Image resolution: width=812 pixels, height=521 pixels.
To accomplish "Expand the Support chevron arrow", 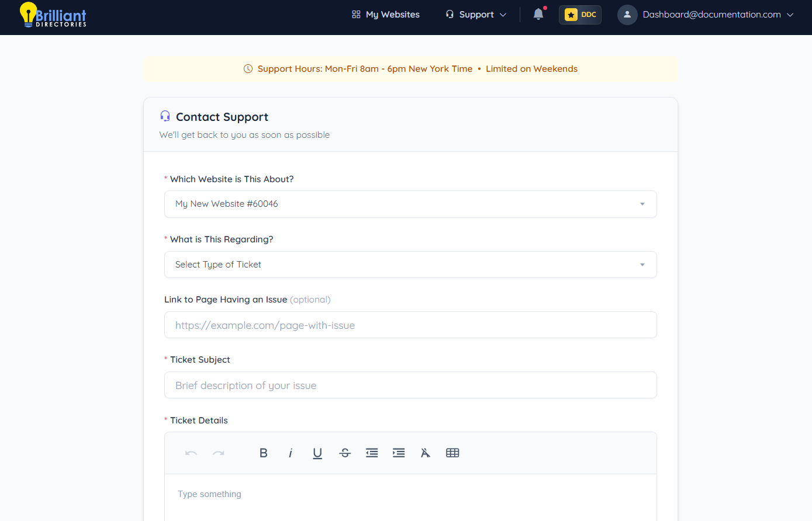I will pyautogui.click(x=503, y=15).
